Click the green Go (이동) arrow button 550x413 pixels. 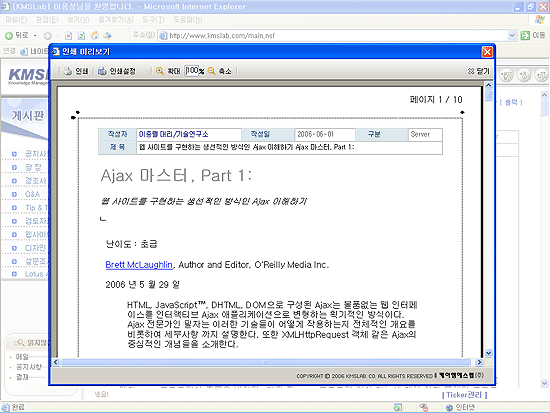[x=525, y=35]
